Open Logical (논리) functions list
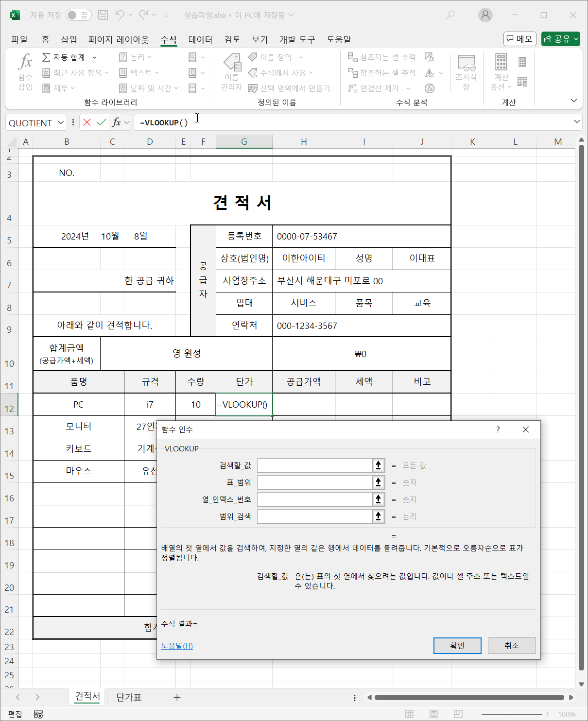This screenshot has width=588, height=721. (x=135, y=57)
